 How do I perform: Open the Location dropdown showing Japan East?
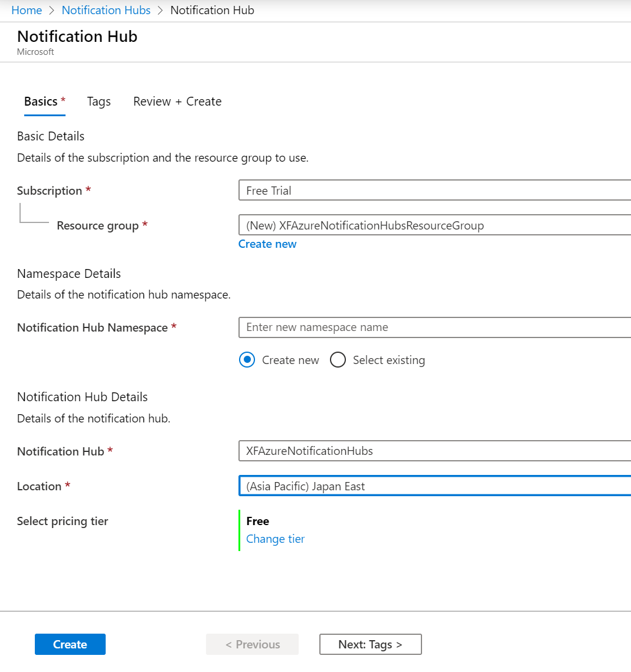(434, 486)
